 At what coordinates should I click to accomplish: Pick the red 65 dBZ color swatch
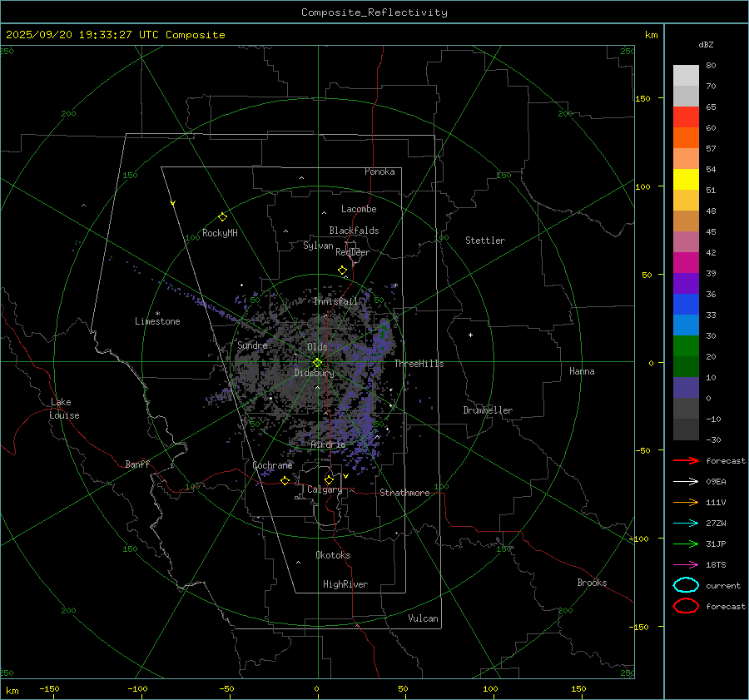(x=686, y=117)
